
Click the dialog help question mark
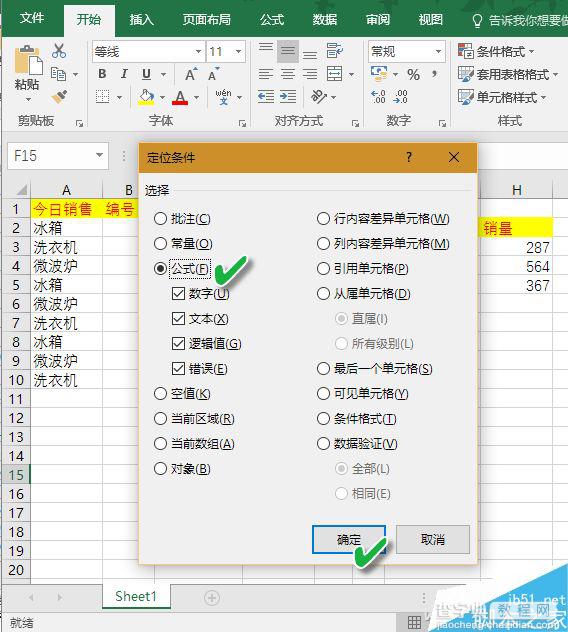409,157
